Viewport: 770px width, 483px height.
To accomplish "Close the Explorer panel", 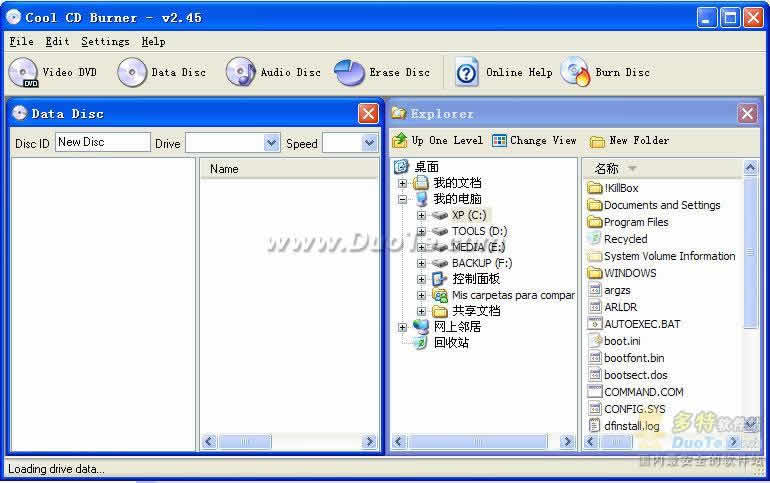I will [x=747, y=113].
